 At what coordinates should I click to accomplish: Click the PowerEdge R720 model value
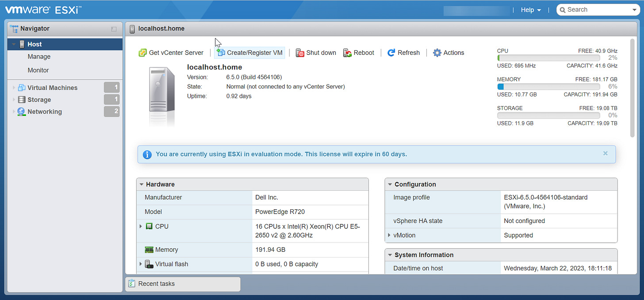(280, 212)
